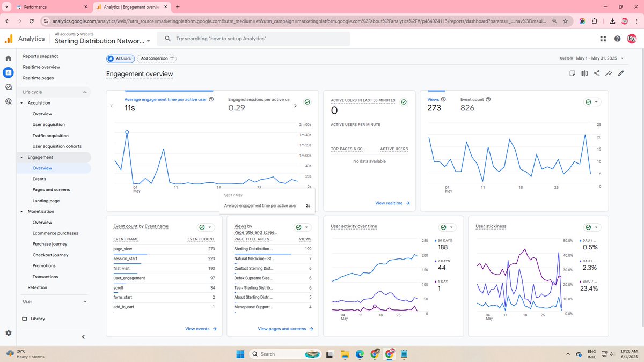Switch to the Performance browser tab

coord(51,7)
